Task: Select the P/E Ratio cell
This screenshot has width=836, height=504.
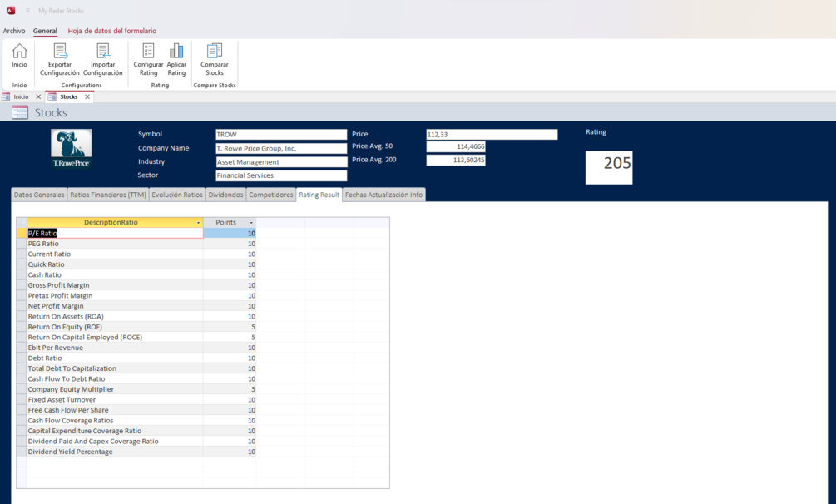Action: pyautogui.click(x=115, y=233)
